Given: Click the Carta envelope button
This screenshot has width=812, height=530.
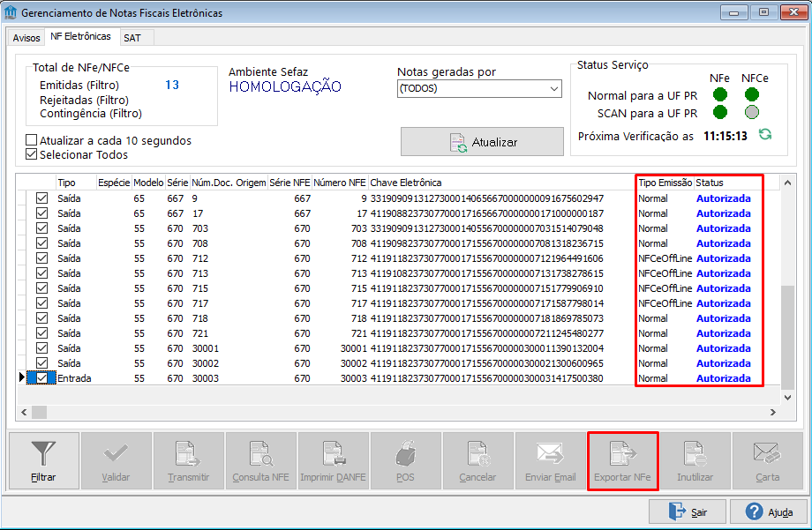Looking at the screenshot, I should (768, 460).
